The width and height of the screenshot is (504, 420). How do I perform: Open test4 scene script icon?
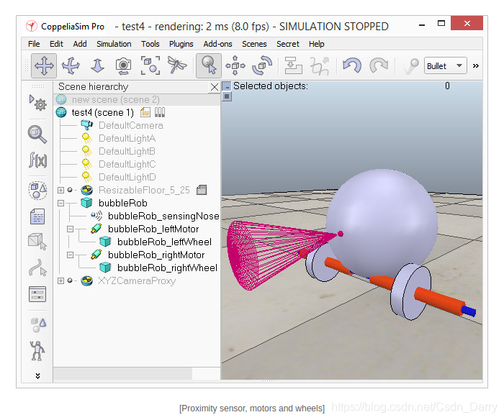145,112
